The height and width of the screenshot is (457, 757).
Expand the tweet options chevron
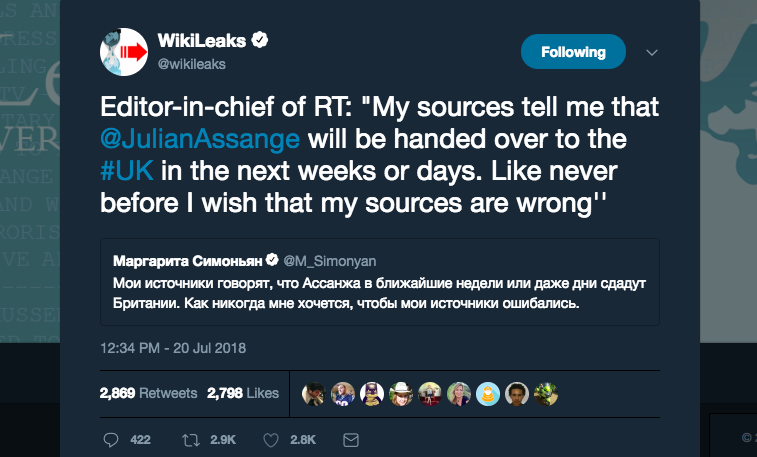pos(652,53)
